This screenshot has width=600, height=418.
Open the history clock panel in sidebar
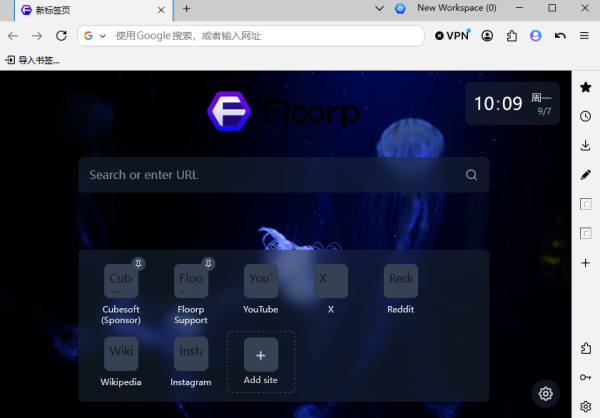[585, 116]
